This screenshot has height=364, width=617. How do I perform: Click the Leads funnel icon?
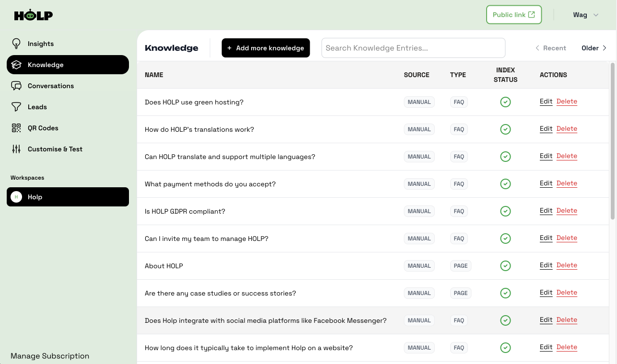click(16, 107)
